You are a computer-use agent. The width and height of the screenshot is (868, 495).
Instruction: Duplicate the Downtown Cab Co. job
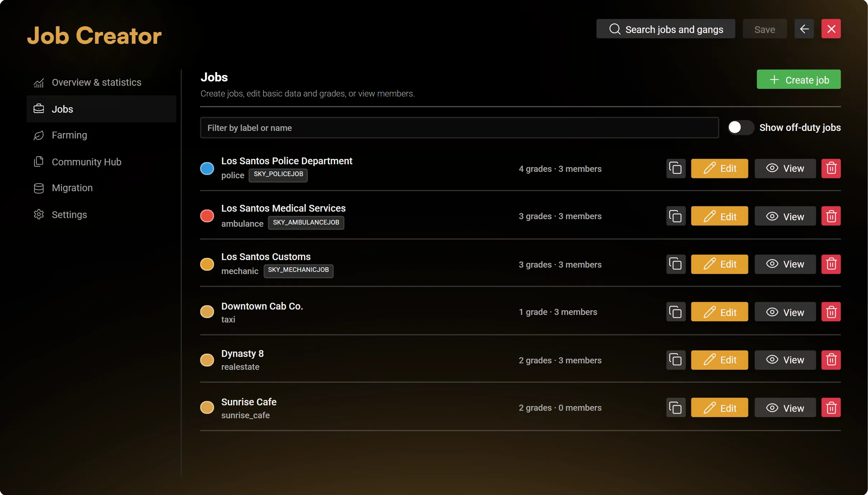pos(676,312)
